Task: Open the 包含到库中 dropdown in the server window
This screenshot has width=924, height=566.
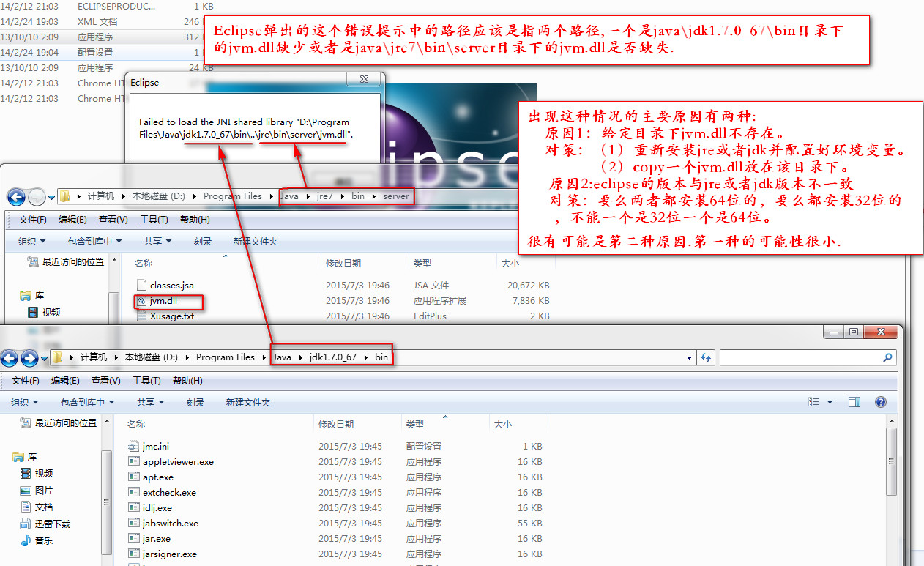Action: click(x=95, y=241)
